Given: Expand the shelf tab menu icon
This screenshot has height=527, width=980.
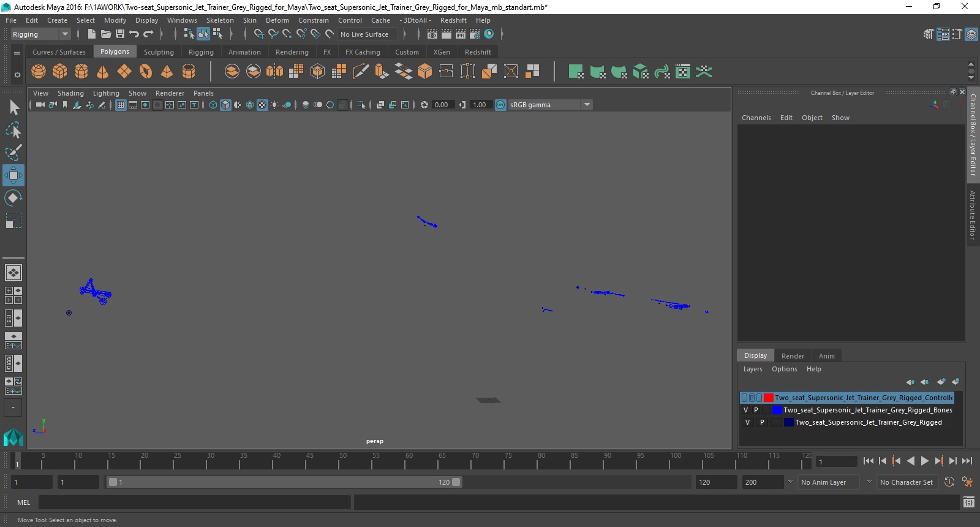Looking at the screenshot, I should 17,53.
